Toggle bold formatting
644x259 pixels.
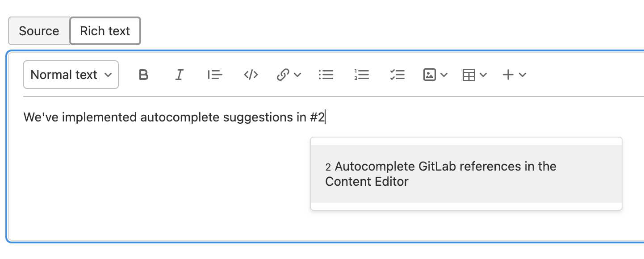pyautogui.click(x=143, y=75)
